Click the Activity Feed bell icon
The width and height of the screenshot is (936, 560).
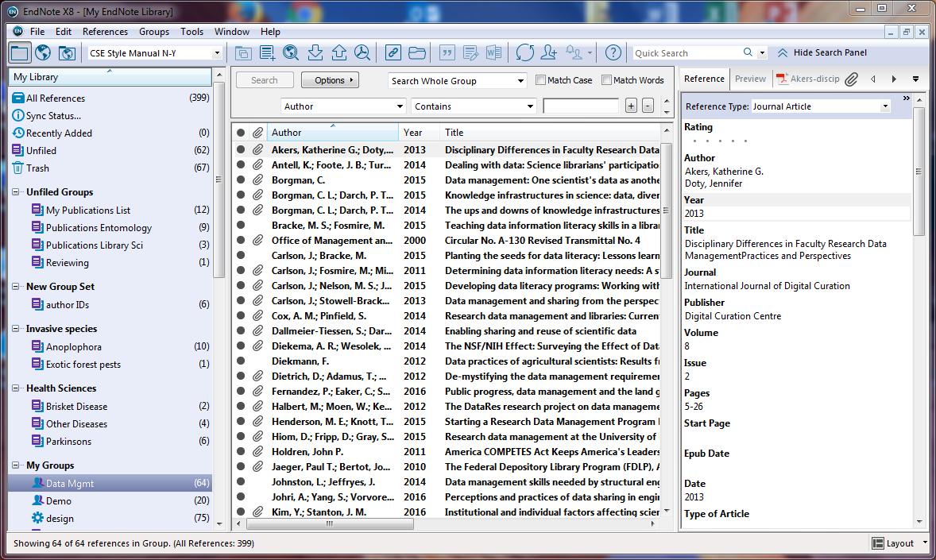(574, 52)
